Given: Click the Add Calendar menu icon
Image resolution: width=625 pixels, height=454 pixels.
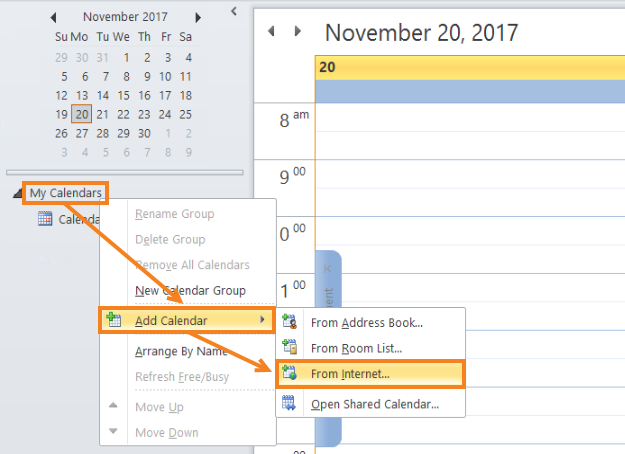Looking at the screenshot, I should click(x=114, y=320).
